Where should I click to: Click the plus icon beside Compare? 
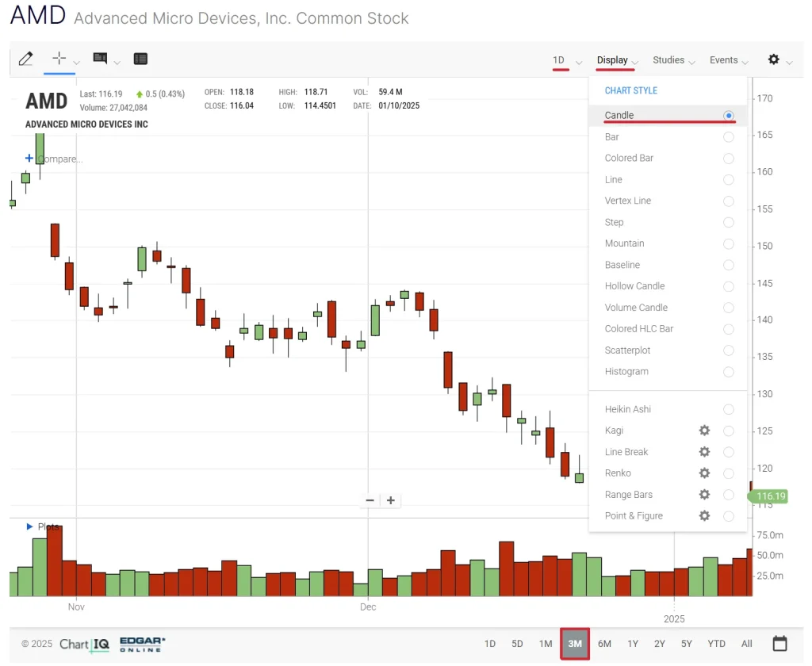[x=29, y=158]
